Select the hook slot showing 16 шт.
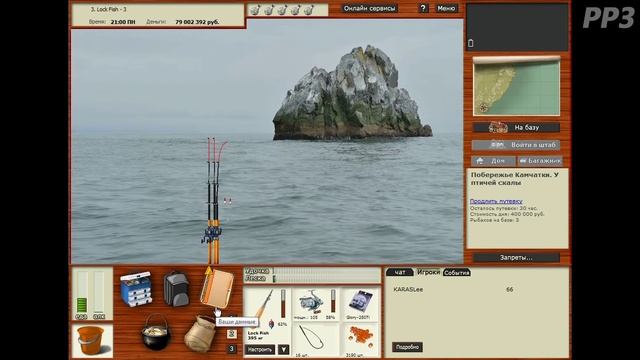Screen dimensions: 640x360 point(316,341)
